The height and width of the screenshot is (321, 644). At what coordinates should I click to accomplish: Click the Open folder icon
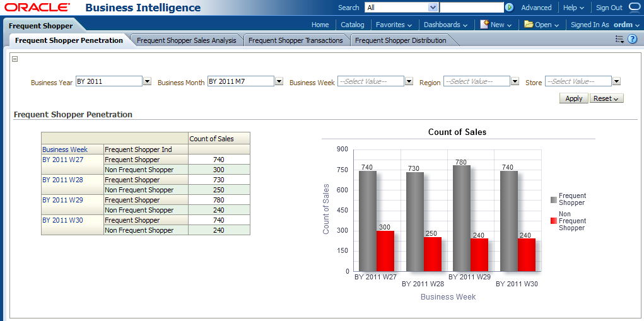tap(529, 25)
